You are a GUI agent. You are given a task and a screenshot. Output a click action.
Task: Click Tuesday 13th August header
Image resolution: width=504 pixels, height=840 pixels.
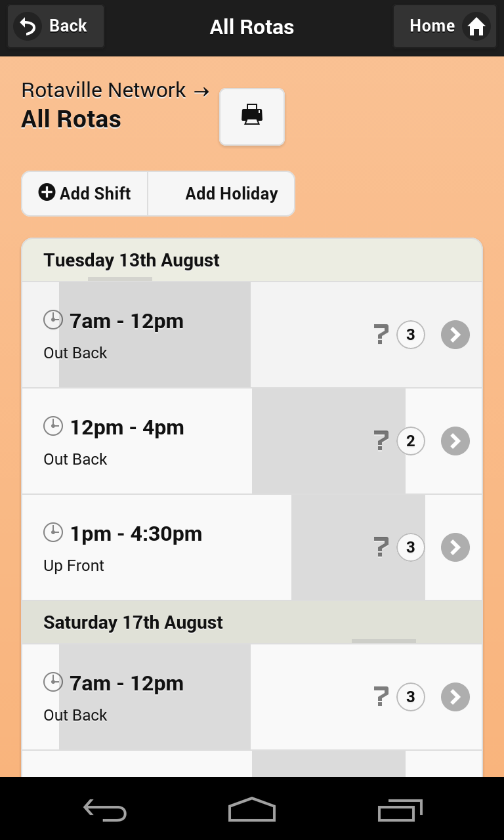pos(131,260)
